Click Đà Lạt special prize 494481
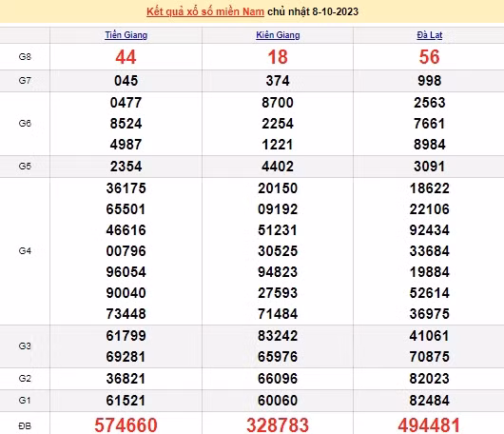This screenshot has height=434, width=504. [429, 425]
